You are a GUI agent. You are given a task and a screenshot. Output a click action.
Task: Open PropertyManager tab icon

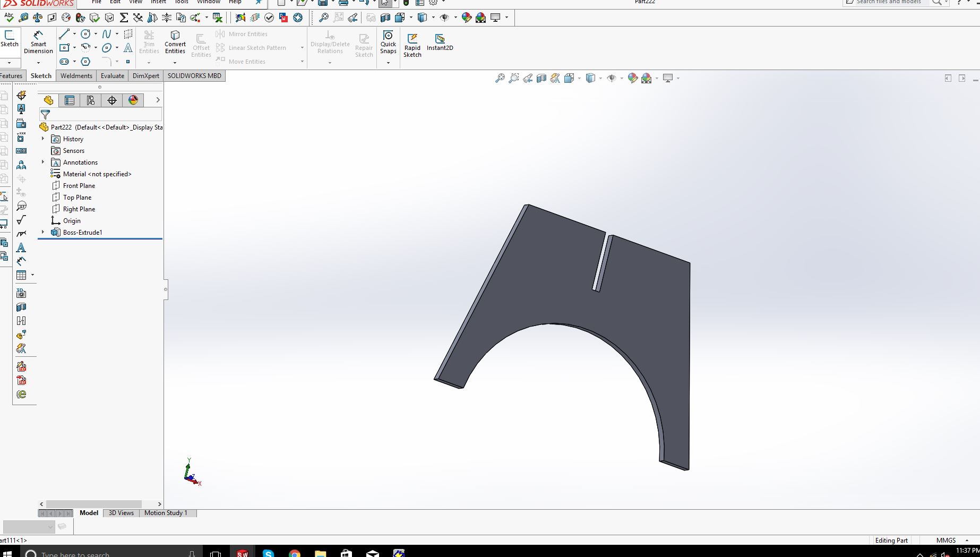(x=70, y=100)
